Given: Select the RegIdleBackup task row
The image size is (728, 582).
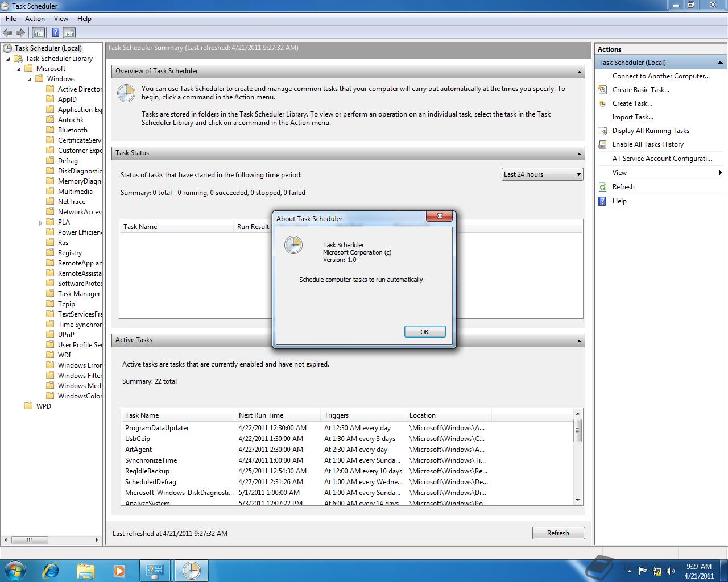Looking at the screenshot, I should click(347, 471).
